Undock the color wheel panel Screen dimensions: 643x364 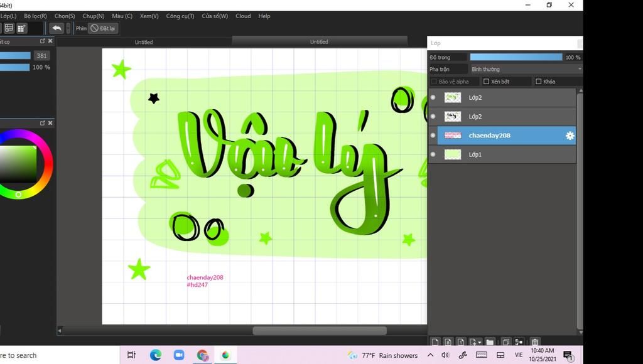(42, 123)
